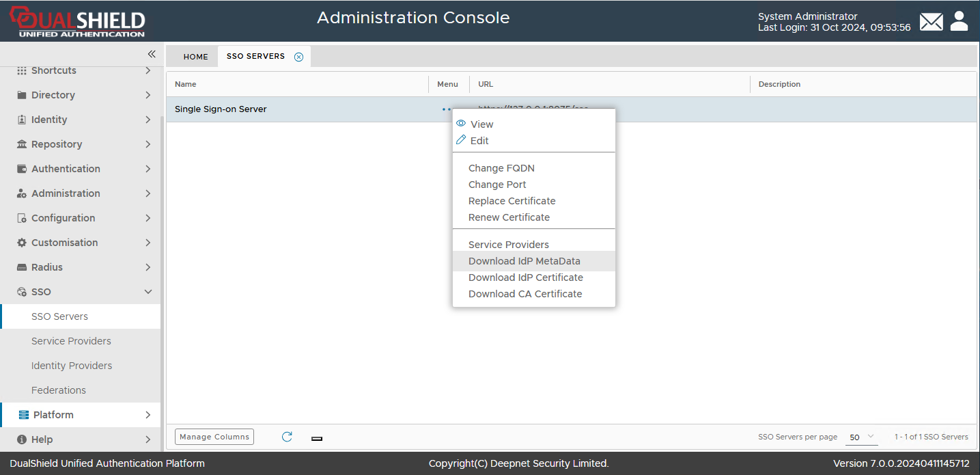Image resolution: width=980 pixels, height=475 pixels.
Task: Expand the Authentication sidebar section
Action: [82, 169]
